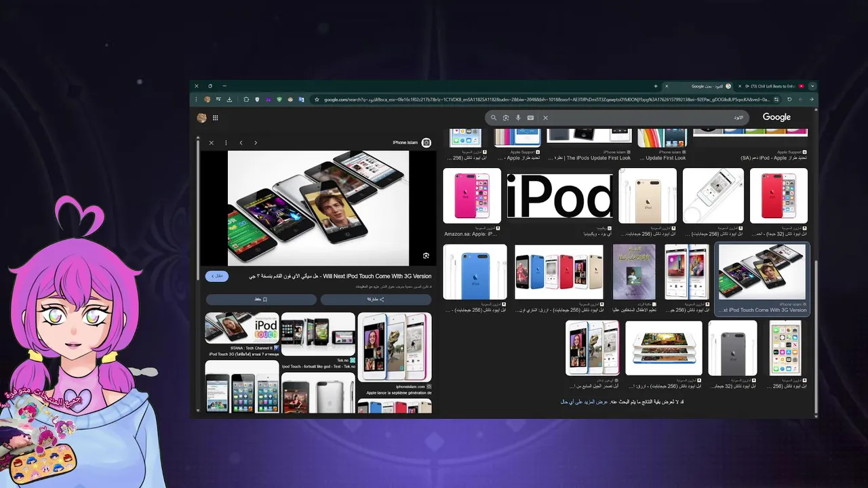Open the red iPod touch (32 GB) result

778,196
